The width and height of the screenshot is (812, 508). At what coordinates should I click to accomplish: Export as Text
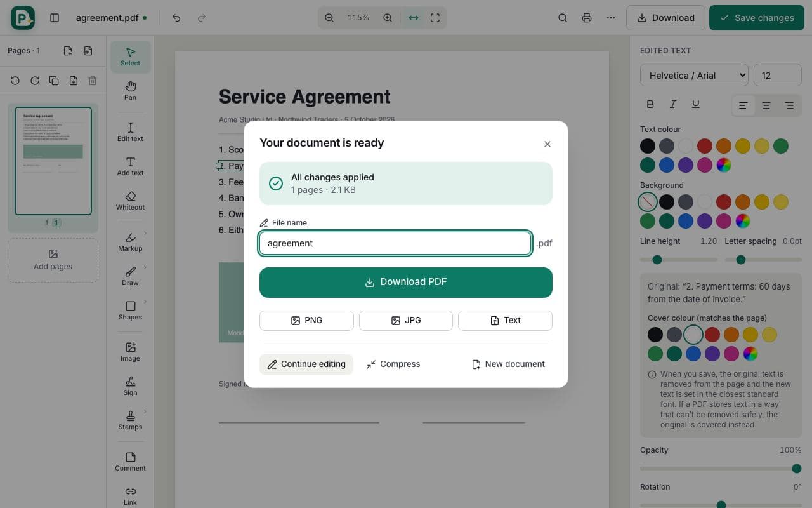505,321
